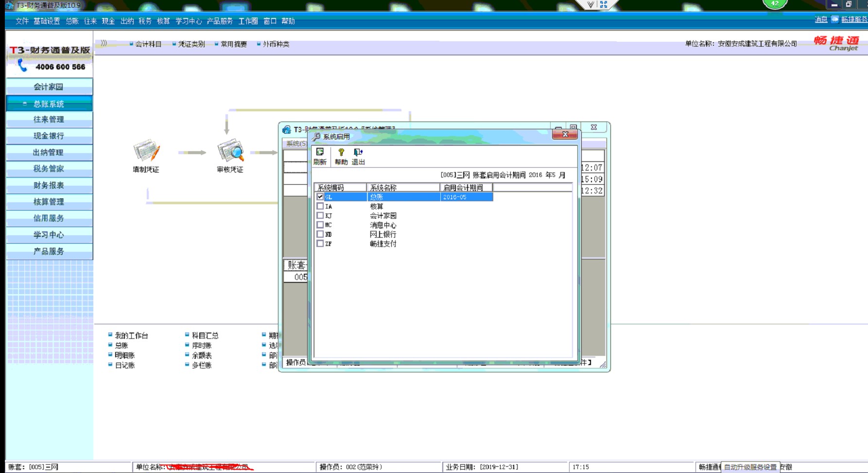Click the 系统名称 column header
Viewport: 868px width, 473px height.
(x=403, y=187)
